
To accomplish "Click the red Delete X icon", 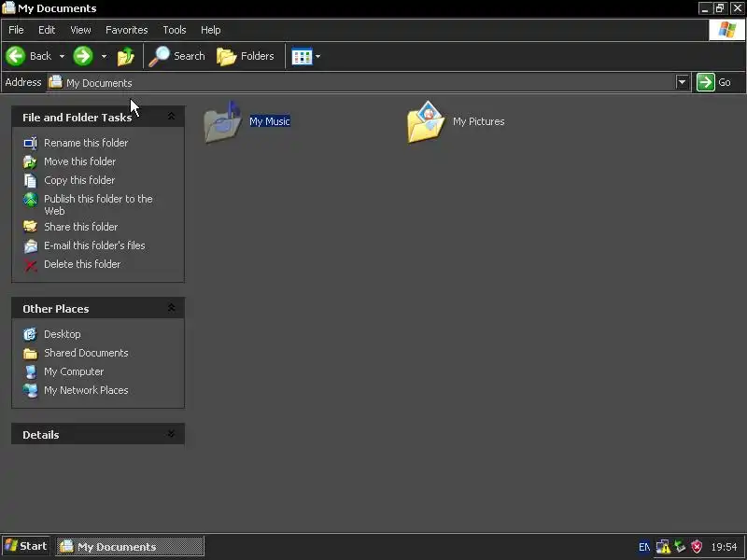I will tap(31, 265).
